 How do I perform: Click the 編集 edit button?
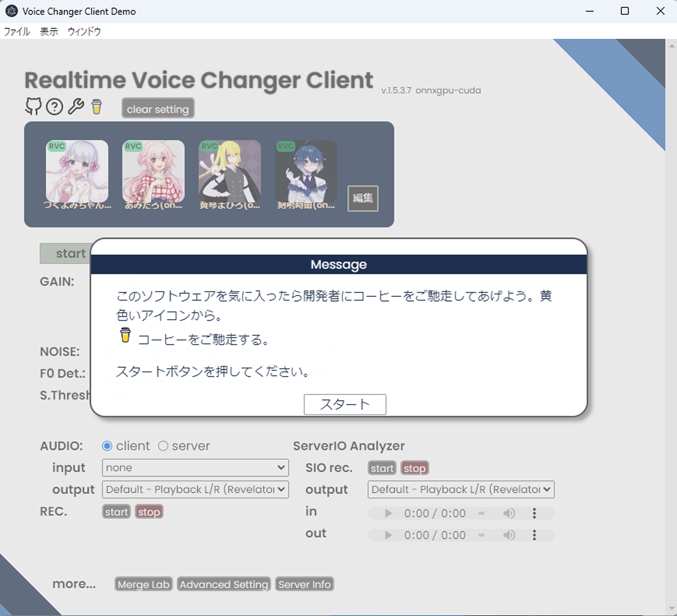point(363,198)
